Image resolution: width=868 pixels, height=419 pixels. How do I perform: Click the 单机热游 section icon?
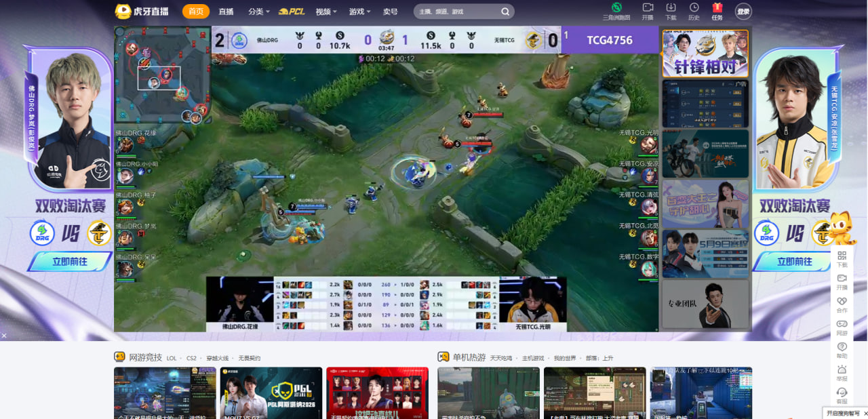coord(443,357)
